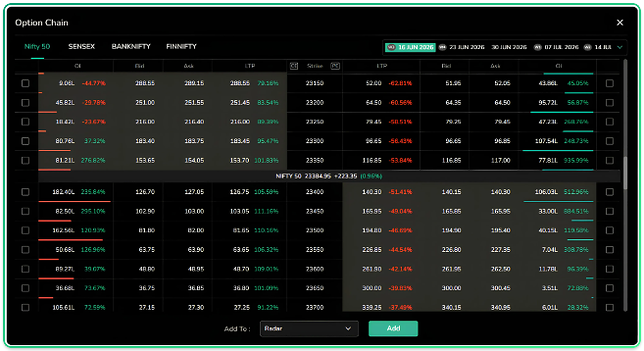Click the call-side OI column header
The height and width of the screenshot is (351, 644).
[77, 66]
